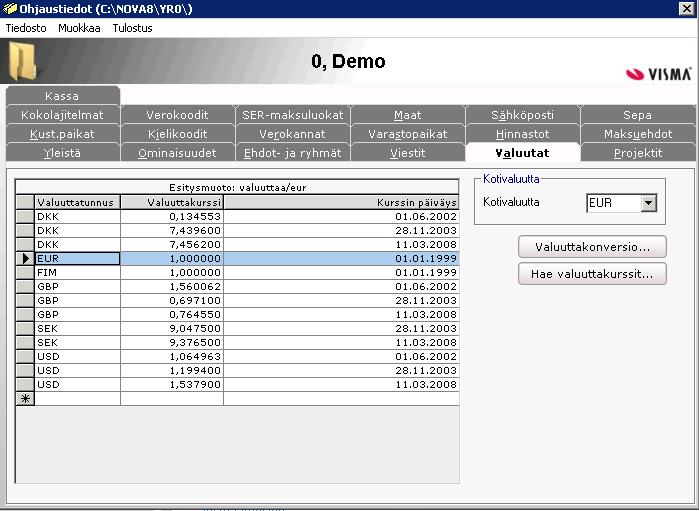This screenshot has width=699, height=511.
Task: Open the Varastopaikat tab
Action: coord(407,134)
